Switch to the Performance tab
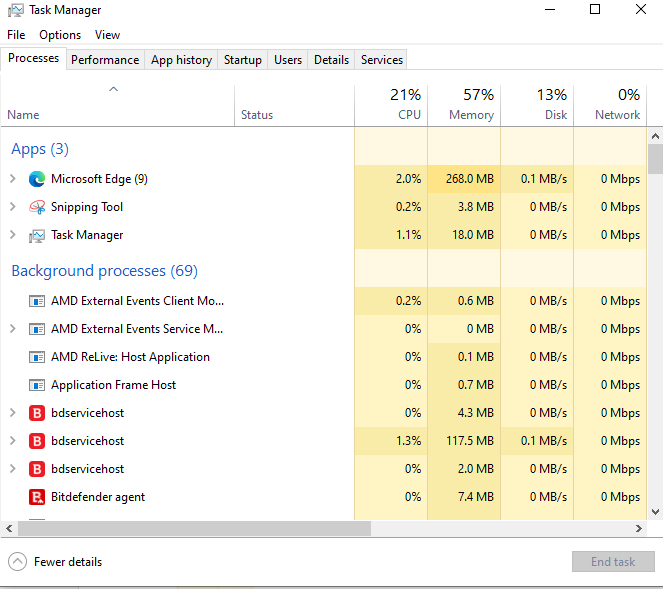This screenshot has height=589, width=663. tap(105, 60)
